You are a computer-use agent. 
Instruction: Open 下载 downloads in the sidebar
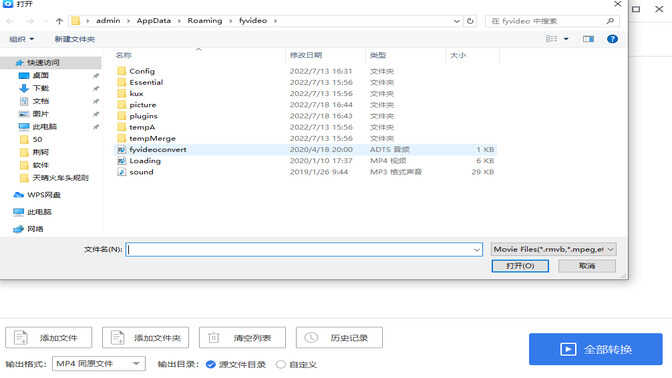[41, 88]
